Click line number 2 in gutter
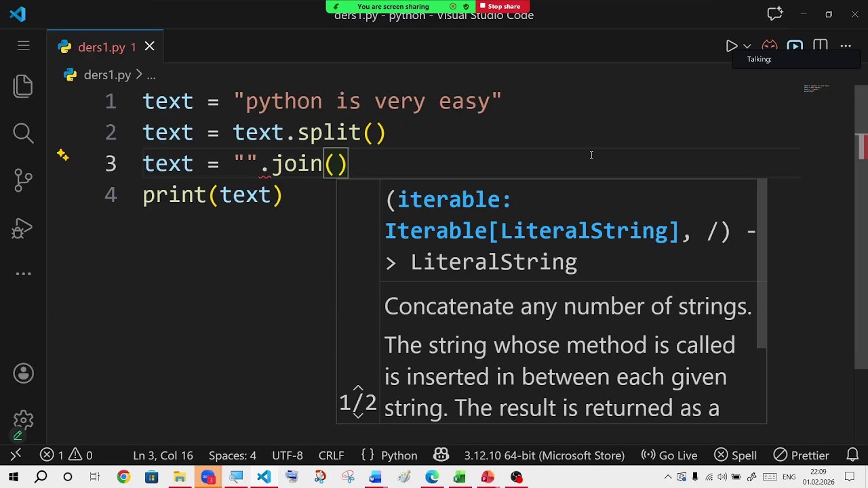This screenshot has width=868, height=488. pos(111,133)
